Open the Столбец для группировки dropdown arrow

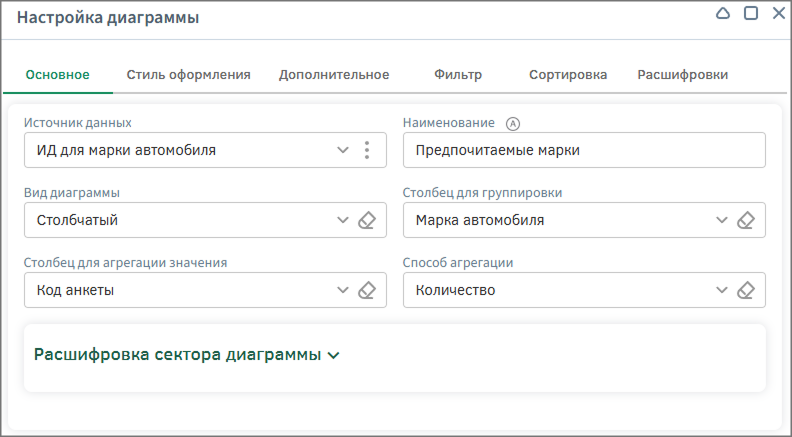[722, 221]
